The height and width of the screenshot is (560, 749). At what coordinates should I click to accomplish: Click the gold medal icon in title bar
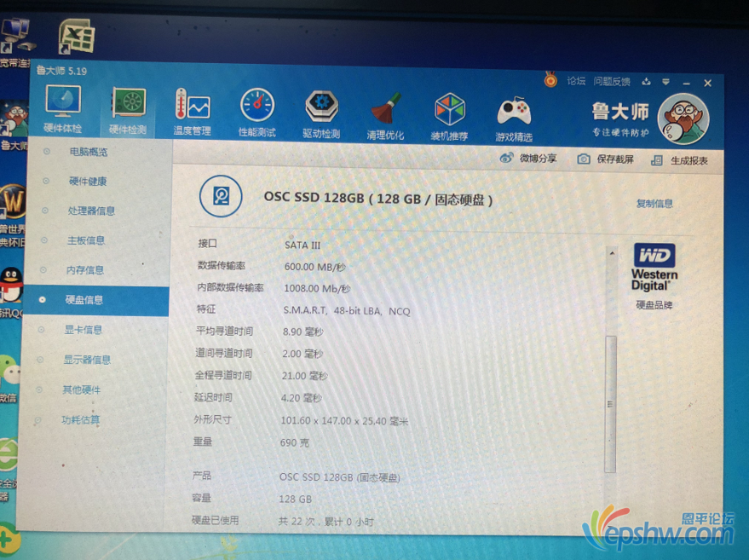pyautogui.click(x=550, y=80)
